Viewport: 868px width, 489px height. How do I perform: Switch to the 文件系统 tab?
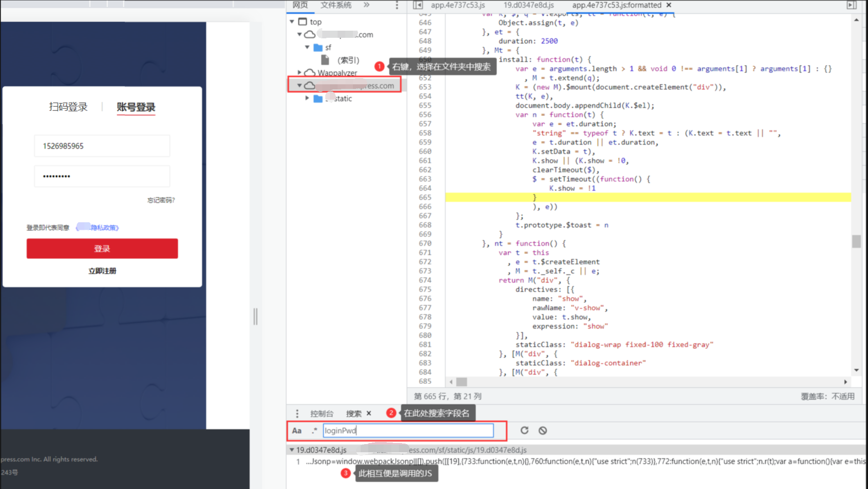point(336,5)
